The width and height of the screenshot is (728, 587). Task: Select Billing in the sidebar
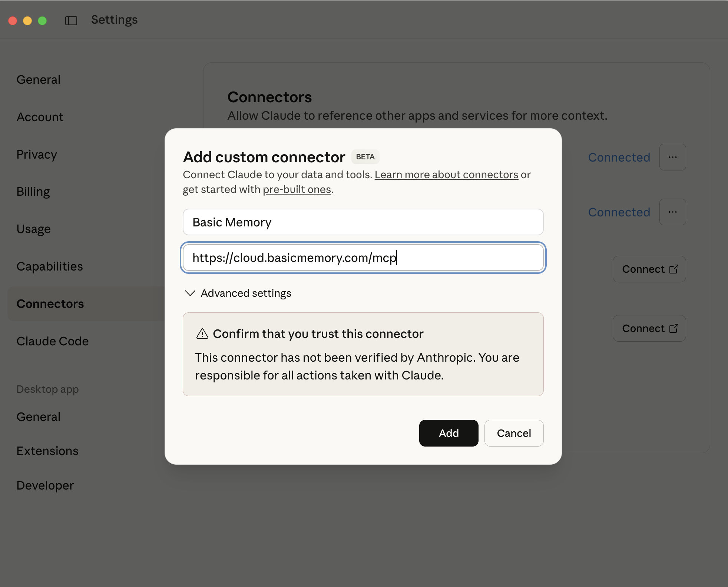[x=33, y=192]
